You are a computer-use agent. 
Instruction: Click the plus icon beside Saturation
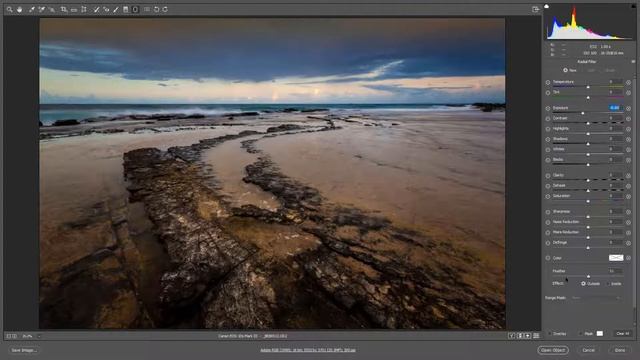tap(629, 196)
